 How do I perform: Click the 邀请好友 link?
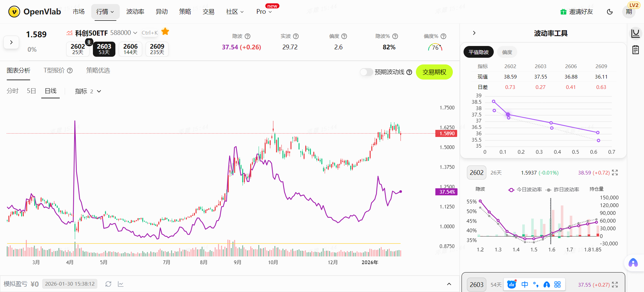tap(577, 12)
